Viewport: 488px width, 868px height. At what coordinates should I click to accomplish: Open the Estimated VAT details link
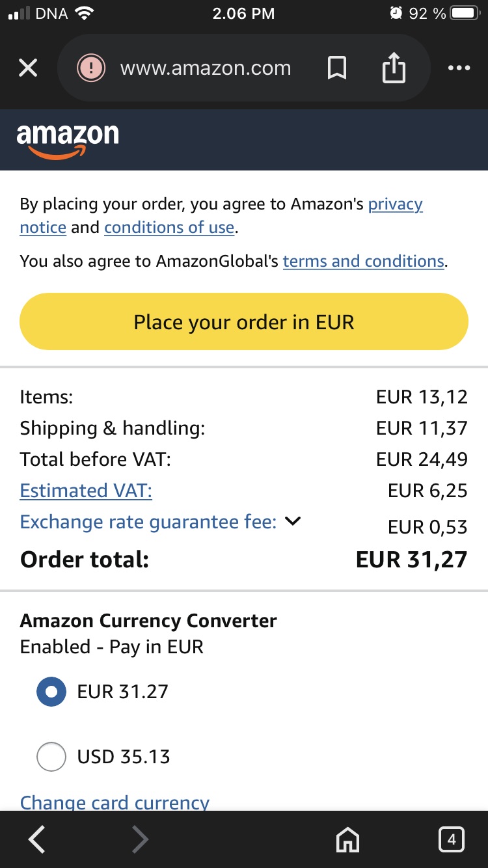click(x=86, y=491)
